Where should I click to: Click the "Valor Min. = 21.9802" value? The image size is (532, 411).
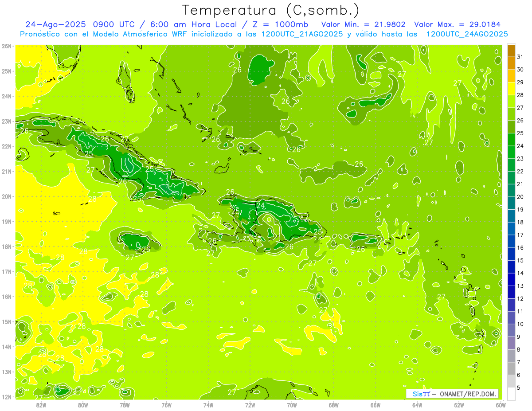[364, 24]
